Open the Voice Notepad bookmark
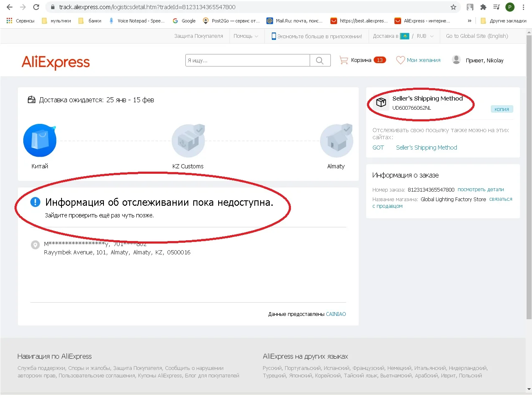Screen dimensions: 532x409 [x=136, y=21]
